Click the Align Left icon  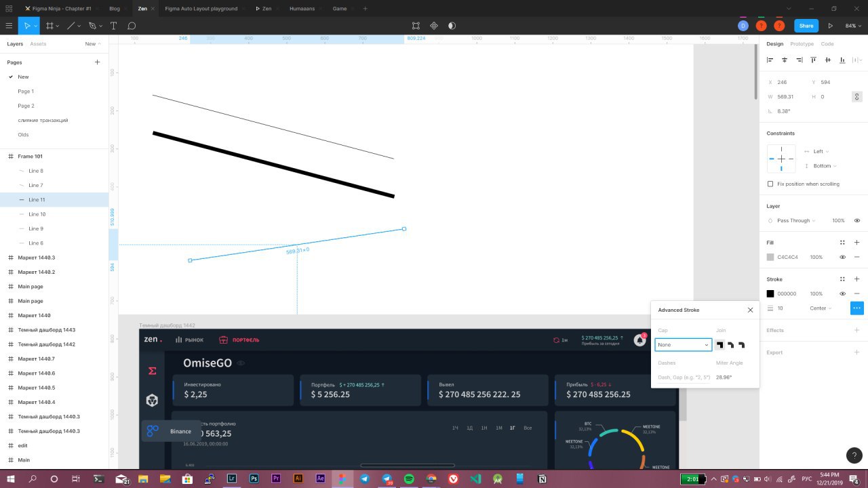click(770, 60)
